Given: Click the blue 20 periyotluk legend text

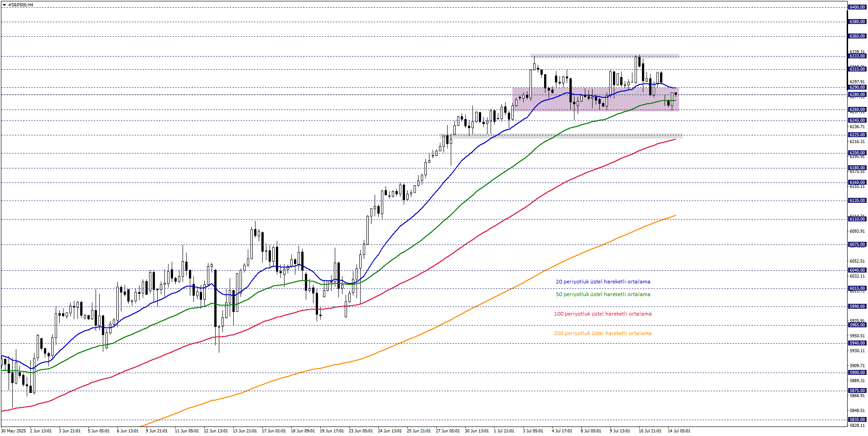Looking at the screenshot, I should point(603,282).
